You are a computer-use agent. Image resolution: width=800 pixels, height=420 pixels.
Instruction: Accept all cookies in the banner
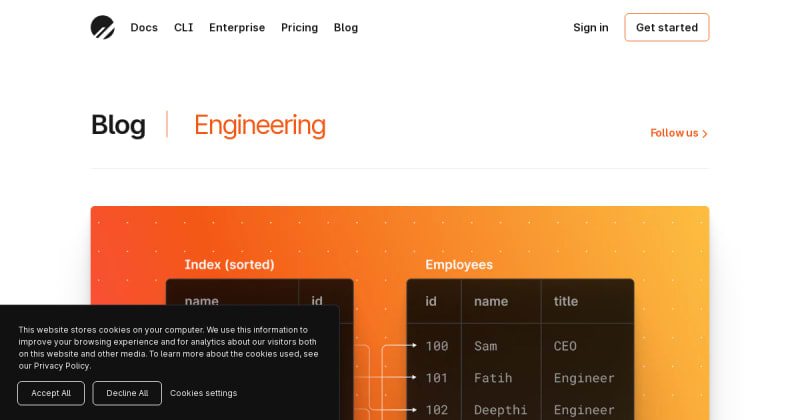(x=51, y=393)
